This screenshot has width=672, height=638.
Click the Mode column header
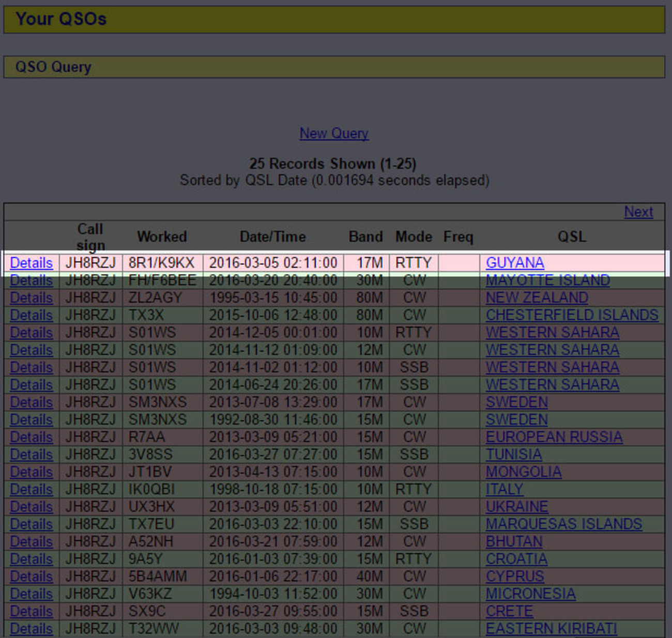pos(413,237)
